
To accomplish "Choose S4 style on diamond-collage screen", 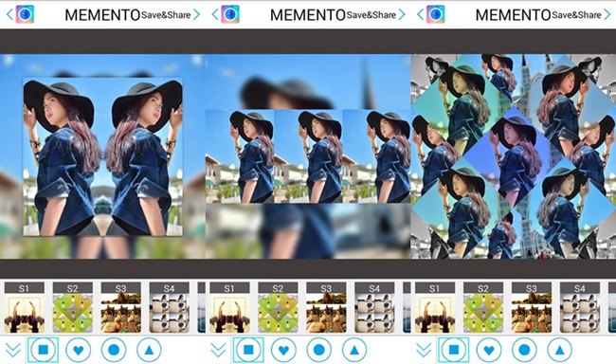I will pyautogui.click(x=580, y=307).
